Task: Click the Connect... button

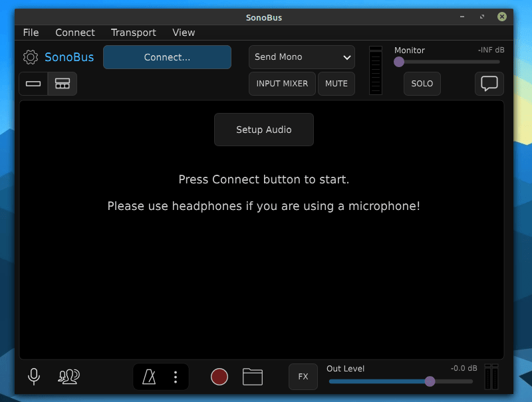Action: 168,57
